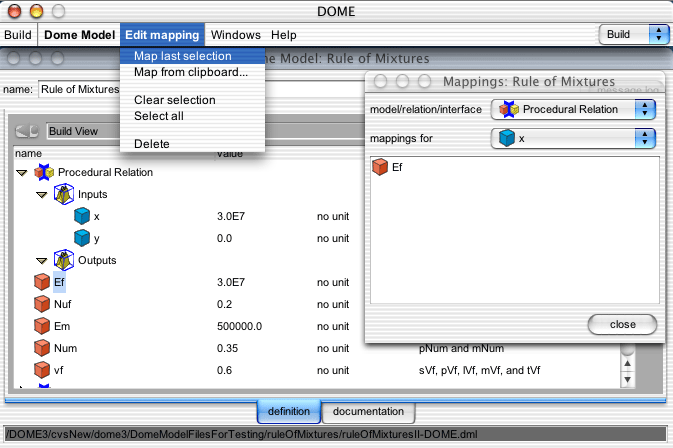Choose Delete menu entry

coord(192,144)
